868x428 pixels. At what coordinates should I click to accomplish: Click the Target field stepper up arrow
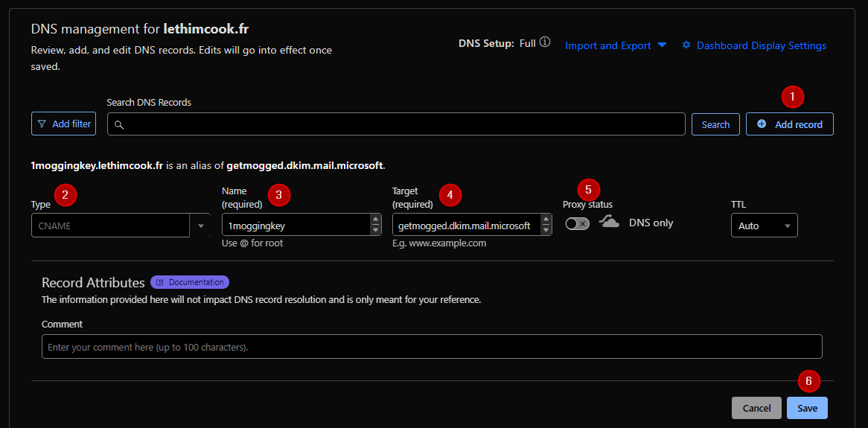pyautogui.click(x=546, y=220)
